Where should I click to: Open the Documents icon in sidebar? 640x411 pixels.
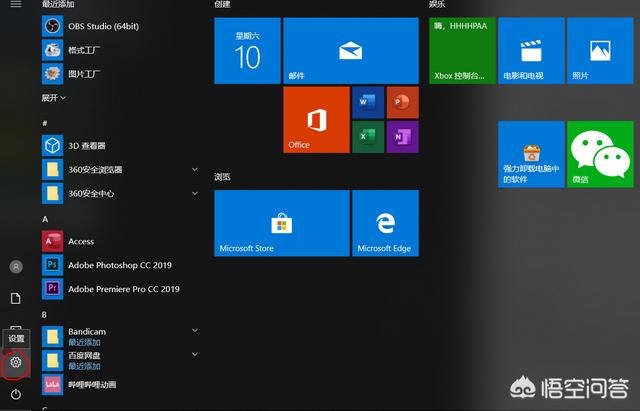coord(15,299)
